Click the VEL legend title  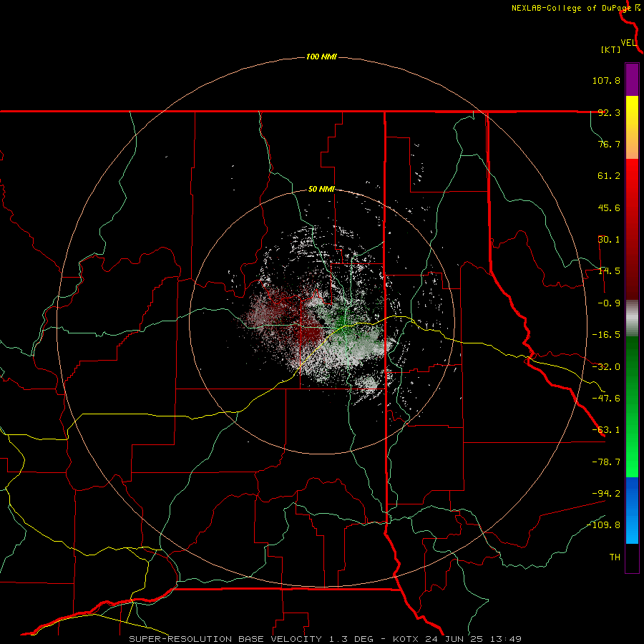point(629,43)
